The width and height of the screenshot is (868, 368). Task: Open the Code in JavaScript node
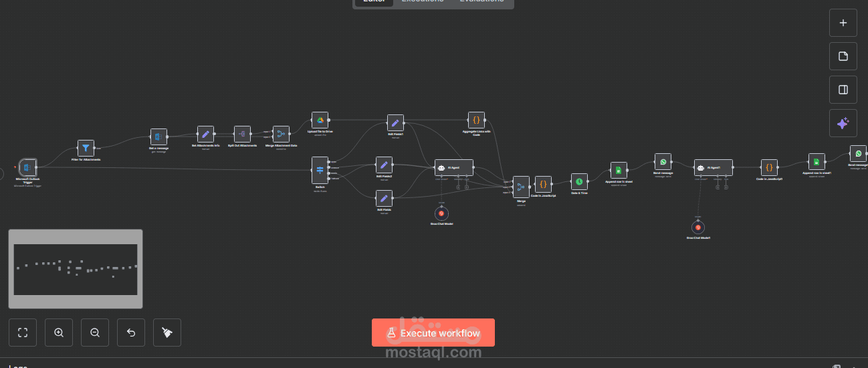(543, 184)
